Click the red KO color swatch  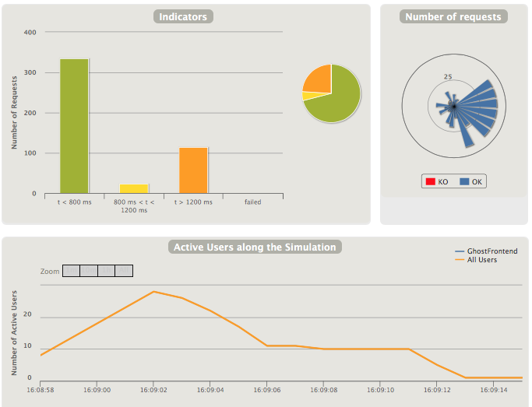(428, 181)
